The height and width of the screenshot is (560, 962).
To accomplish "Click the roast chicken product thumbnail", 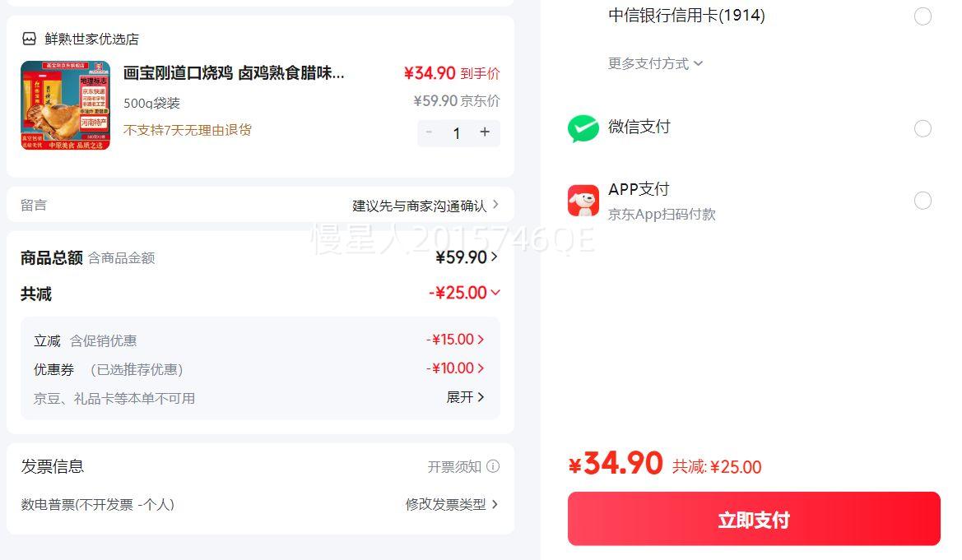I will 66,105.
